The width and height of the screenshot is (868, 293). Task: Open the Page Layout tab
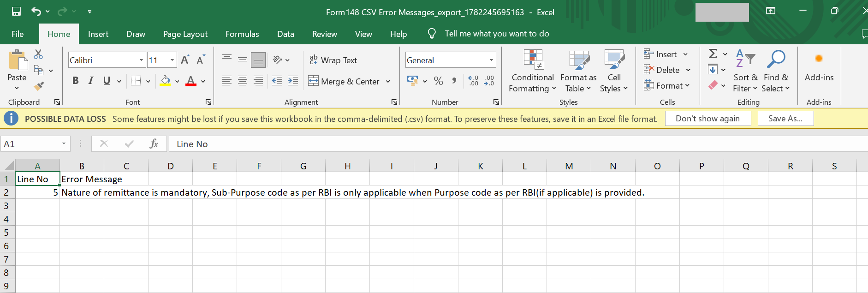pos(185,34)
